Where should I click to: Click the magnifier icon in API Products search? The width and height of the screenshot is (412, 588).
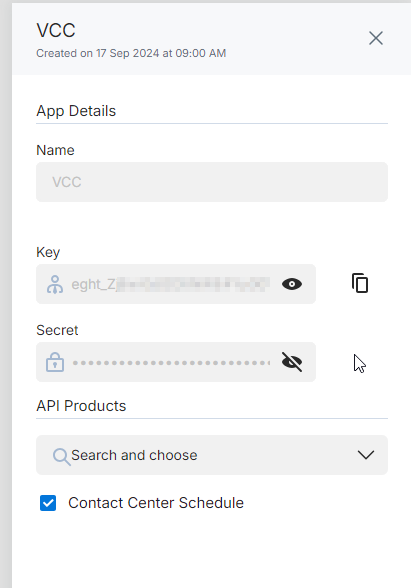tap(61, 456)
